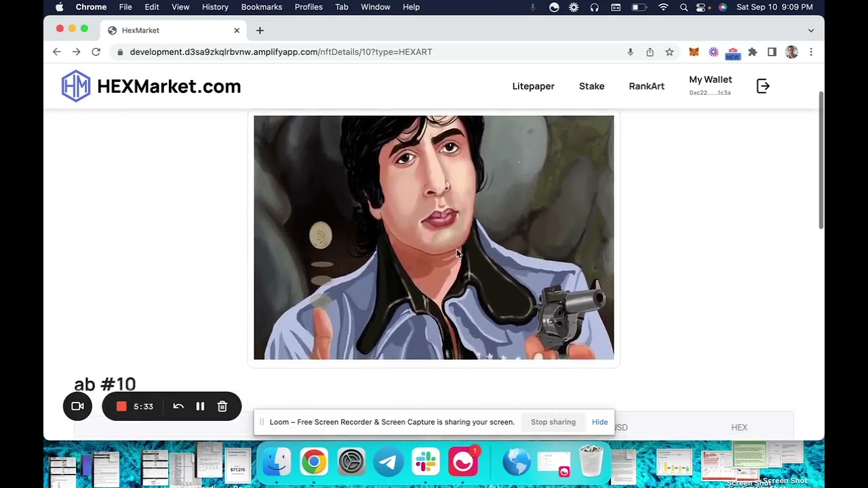Click the HEXMarket logo hexagon icon
The height and width of the screenshot is (488, 868).
76,86
